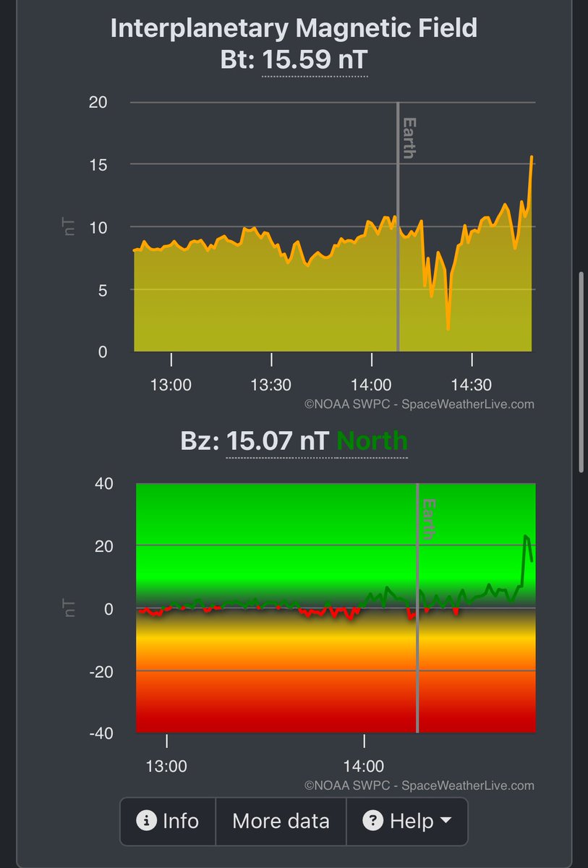588x868 pixels.
Task: Click the 14:00 tick label on Bt chart
Action: tap(371, 385)
